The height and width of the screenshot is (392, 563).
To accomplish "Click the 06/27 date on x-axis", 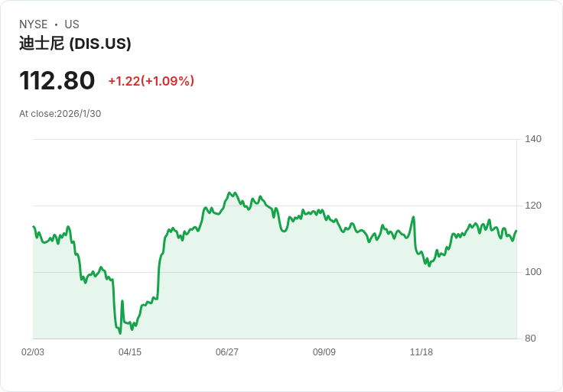I will click(x=227, y=352).
